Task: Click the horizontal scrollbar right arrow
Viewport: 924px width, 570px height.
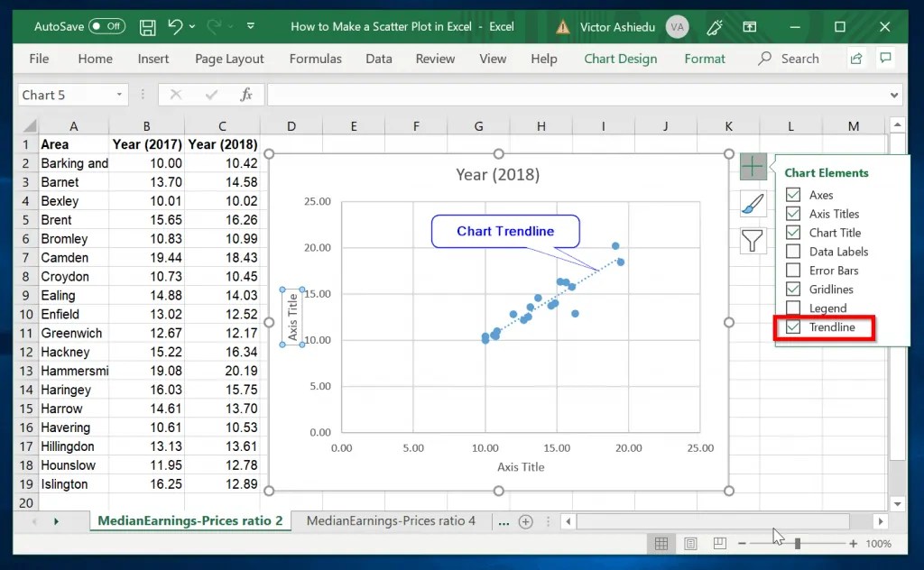Action: 881,521
